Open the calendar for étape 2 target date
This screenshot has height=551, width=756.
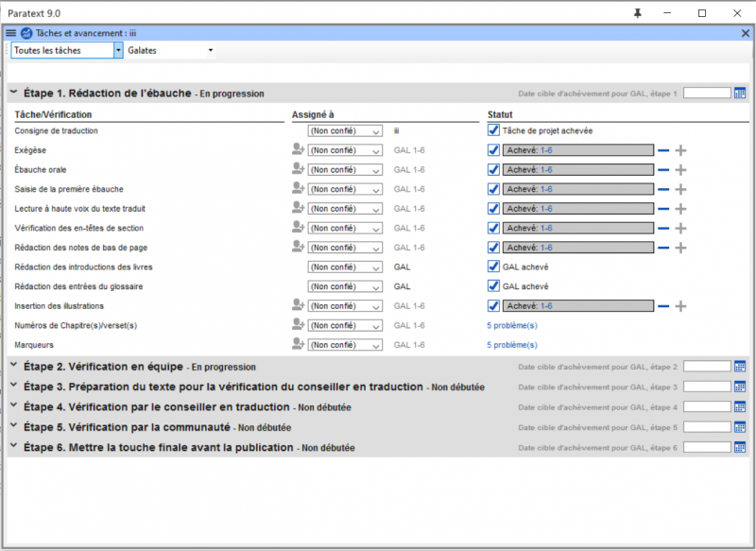[740, 367]
